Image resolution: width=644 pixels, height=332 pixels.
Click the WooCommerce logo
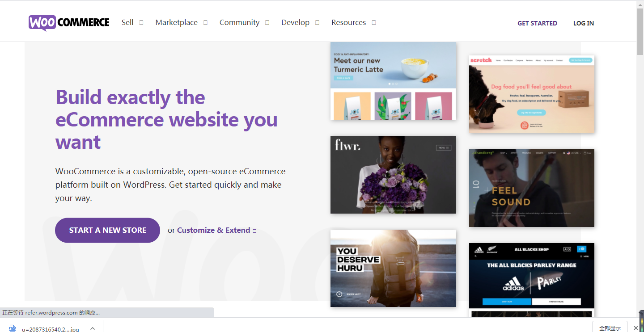[69, 23]
